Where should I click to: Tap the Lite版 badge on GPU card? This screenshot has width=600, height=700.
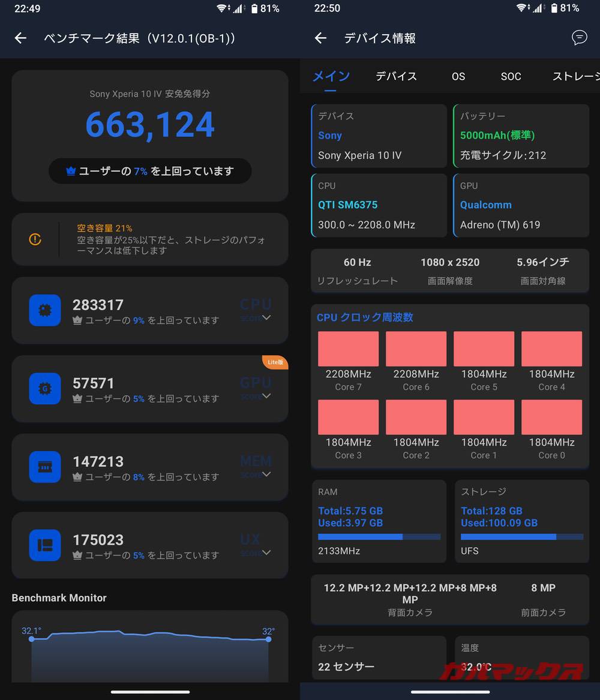tap(275, 362)
